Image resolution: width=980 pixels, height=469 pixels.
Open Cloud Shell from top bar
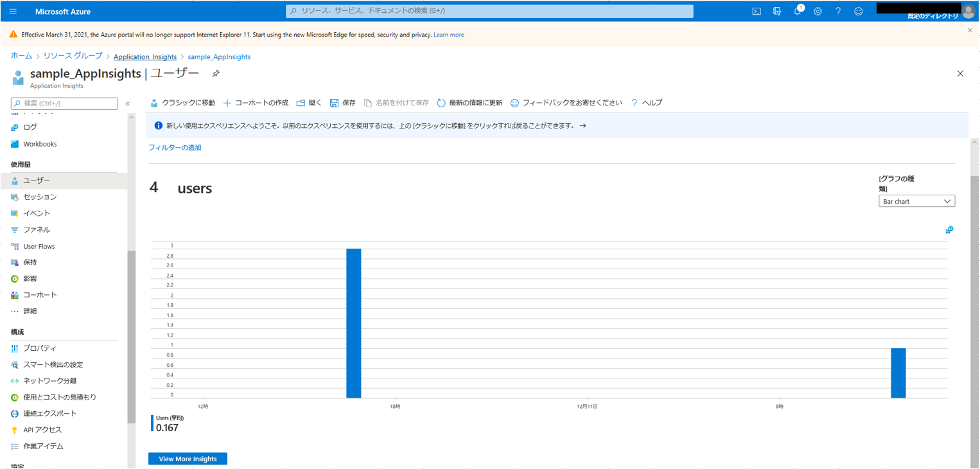pyautogui.click(x=757, y=12)
